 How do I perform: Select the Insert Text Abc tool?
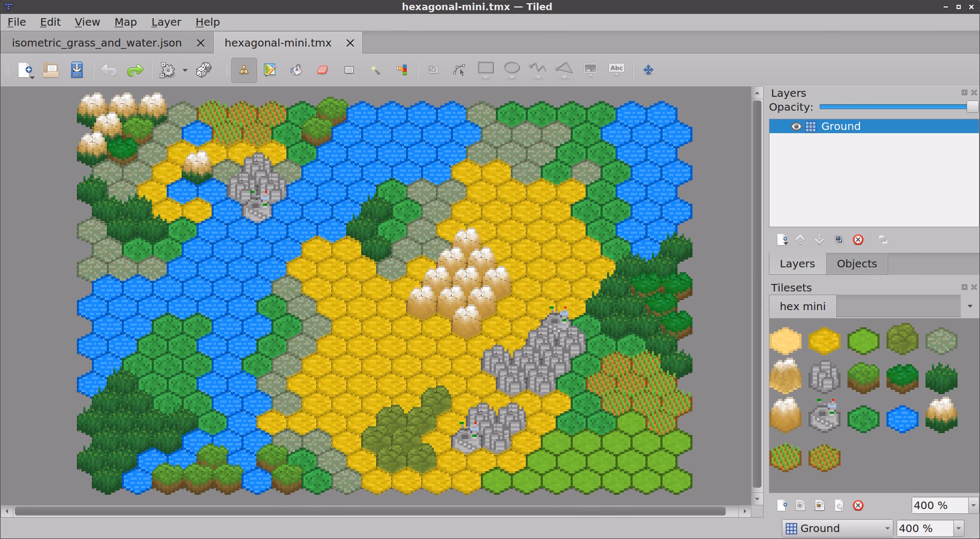(617, 69)
